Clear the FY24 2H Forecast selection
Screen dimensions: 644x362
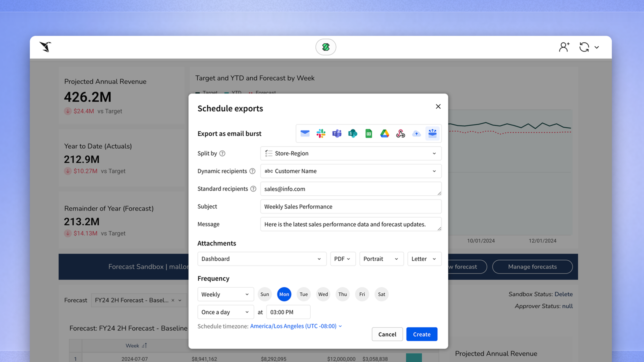173,300
